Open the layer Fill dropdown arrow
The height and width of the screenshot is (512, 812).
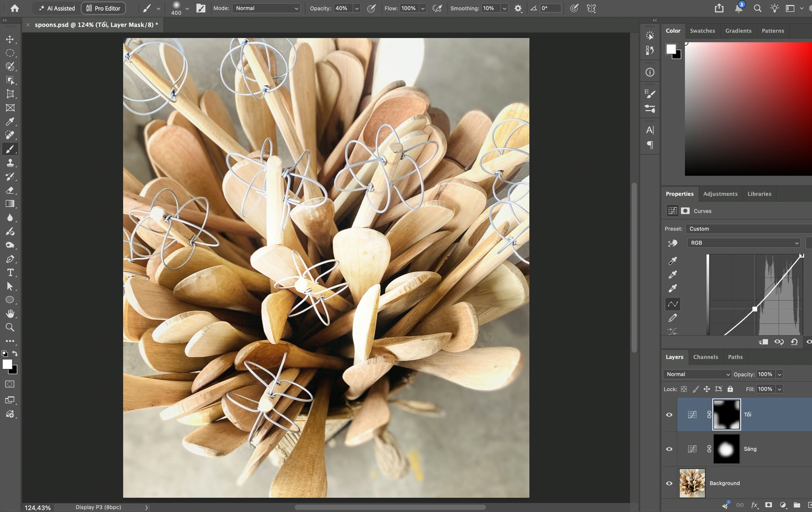pyautogui.click(x=780, y=389)
